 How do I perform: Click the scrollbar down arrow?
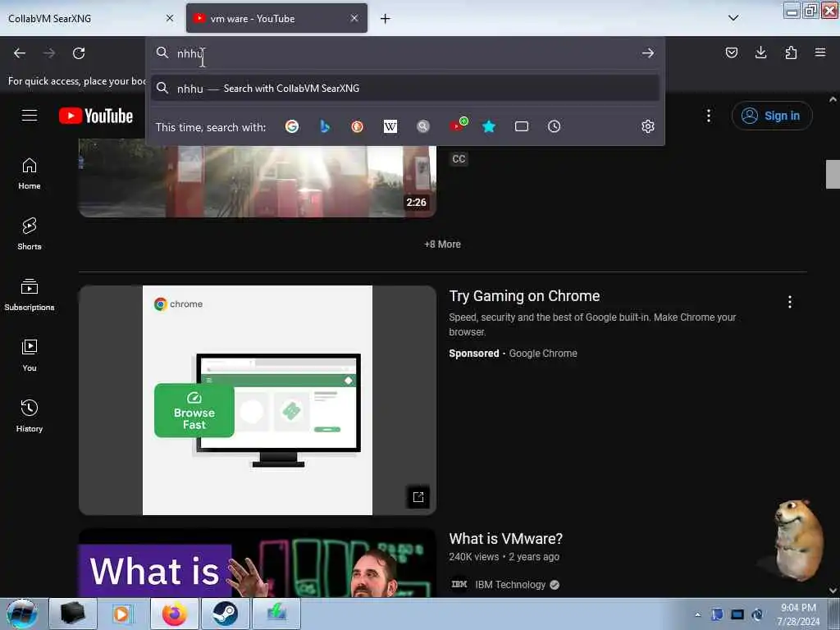tap(833, 591)
